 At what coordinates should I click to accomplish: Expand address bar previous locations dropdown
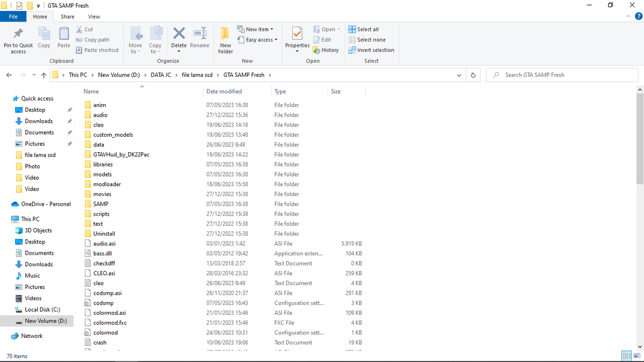[x=459, y=75]
